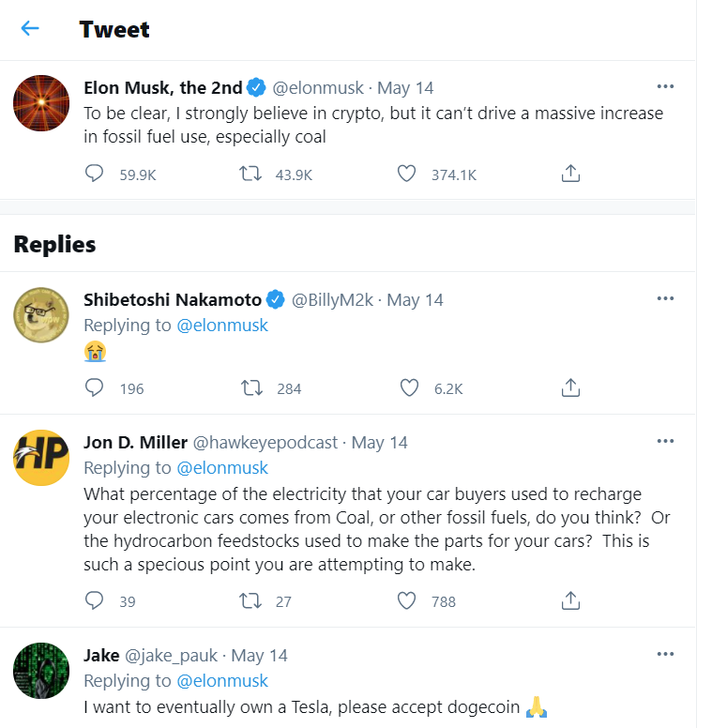The image size is (712, 728).
Task: Open more options on the main tweet
Action: [x=665, y=86]
